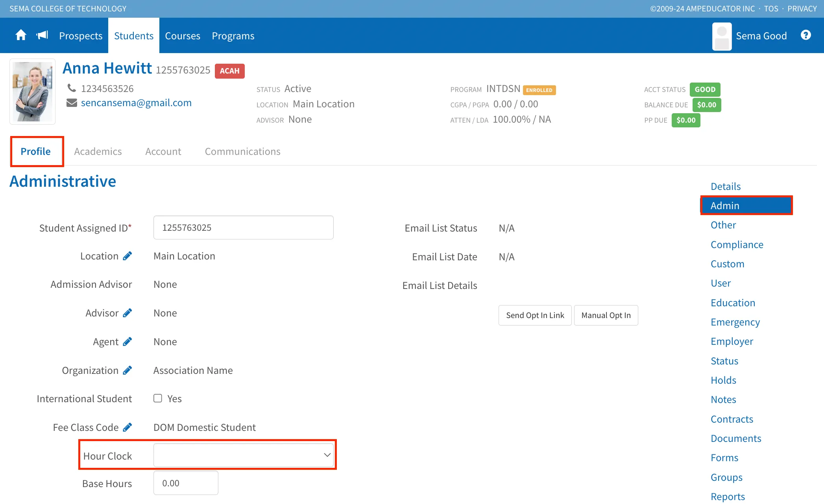The height and width of the screenshot is (504, 824).
Task: Switch to the Account tab
Action: 163,151
